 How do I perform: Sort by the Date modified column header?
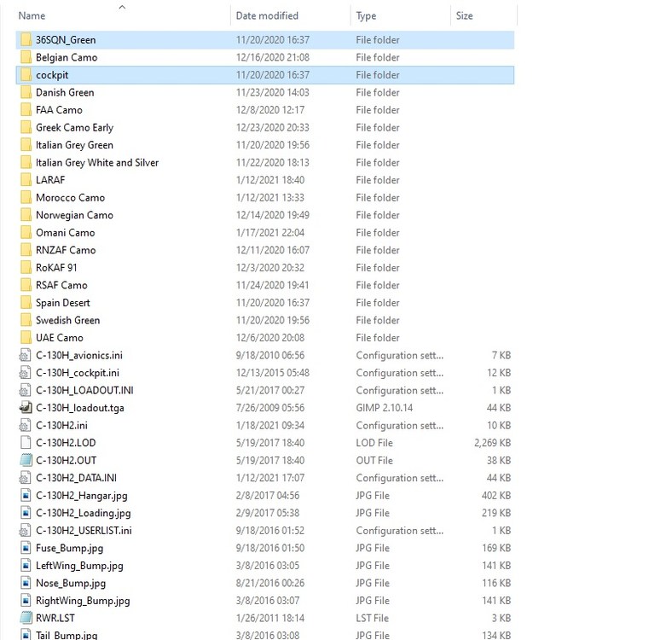pos(267,16)
